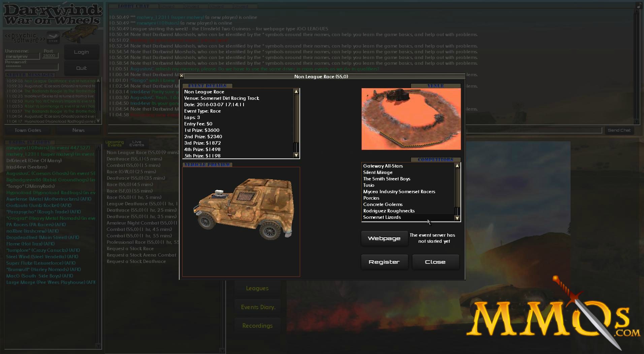Switch to the Live Events tab
This screenshot has width=644, height=354.
[x=136, y=144]
